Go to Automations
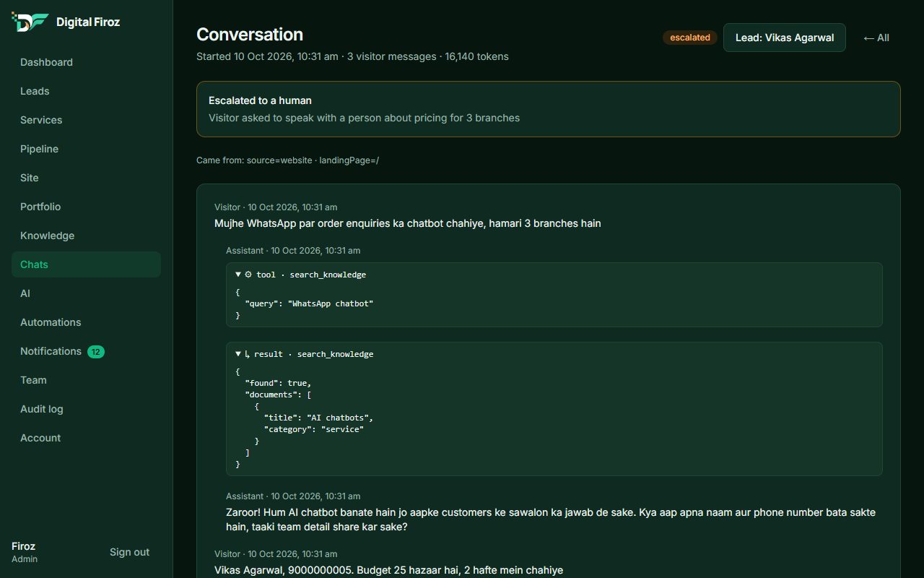Viewport: 924px width, 578px height. [x=86, y=322]
